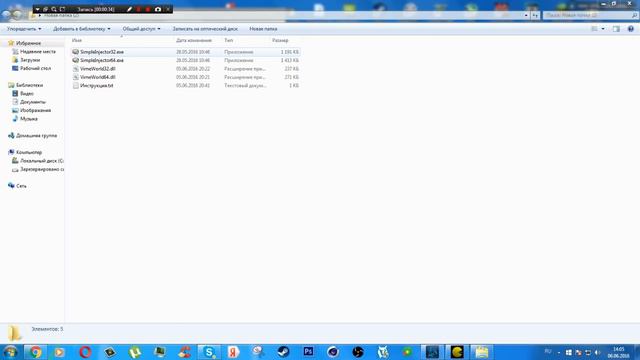Click the Инструкция.txt document icon

tap(76, 86)
